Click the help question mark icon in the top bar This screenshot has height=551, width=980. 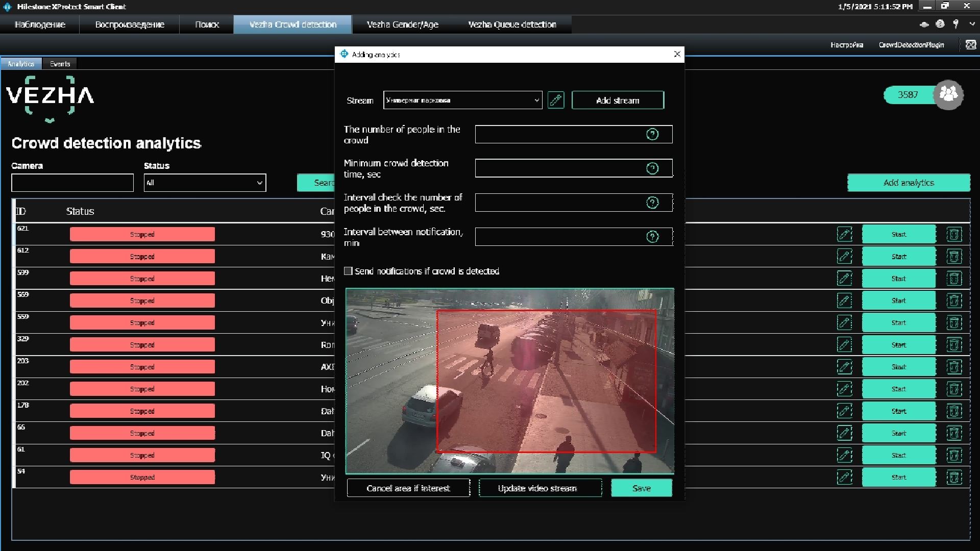pyautogui.click(x=940, y=24)
